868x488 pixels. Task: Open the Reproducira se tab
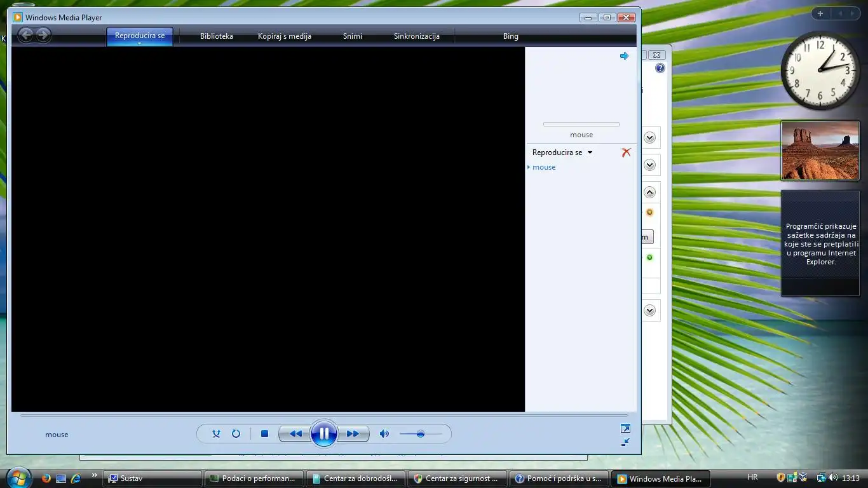[140, 36]
